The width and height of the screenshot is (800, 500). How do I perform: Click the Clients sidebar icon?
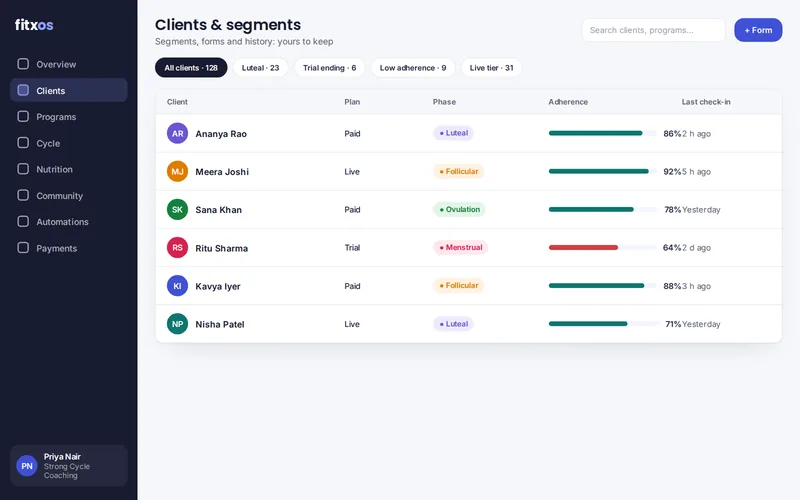coord(23,90)
